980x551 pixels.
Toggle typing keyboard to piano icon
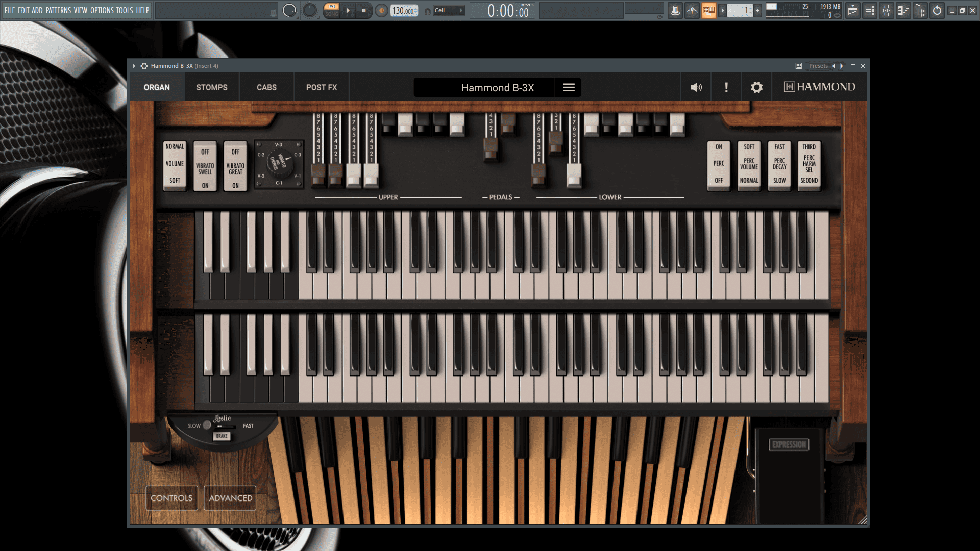[x=708, y=10]
